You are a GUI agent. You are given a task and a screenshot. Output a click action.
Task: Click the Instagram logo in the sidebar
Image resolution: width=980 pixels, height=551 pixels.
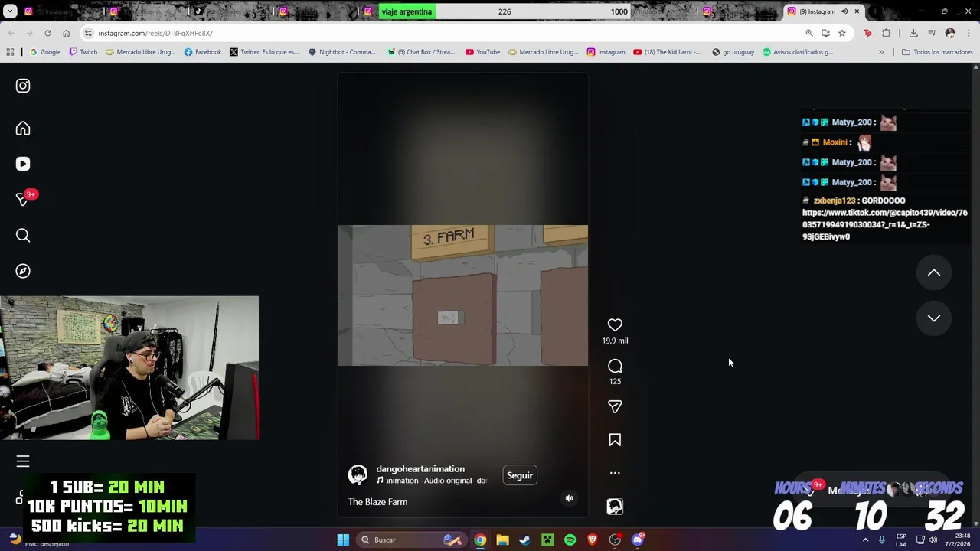click(x=23, y=86)
